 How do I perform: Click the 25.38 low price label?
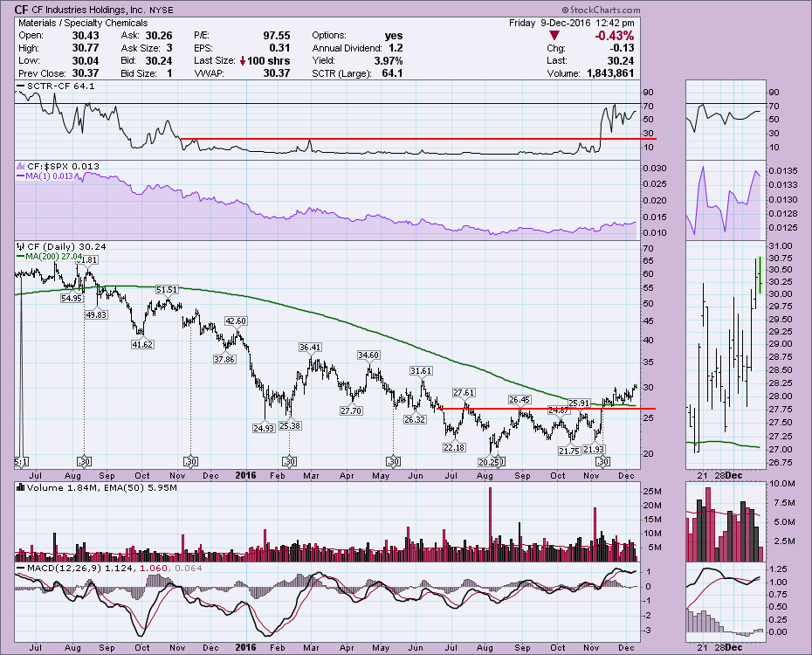290,425
